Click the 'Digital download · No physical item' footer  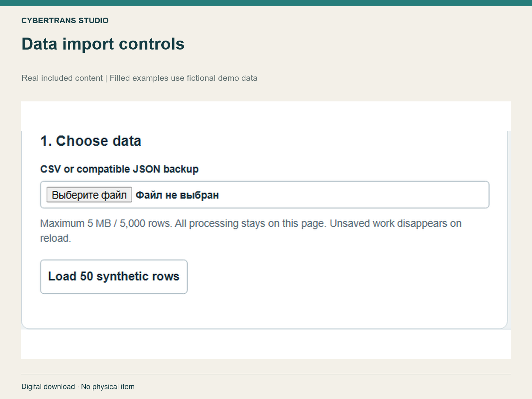78,387
